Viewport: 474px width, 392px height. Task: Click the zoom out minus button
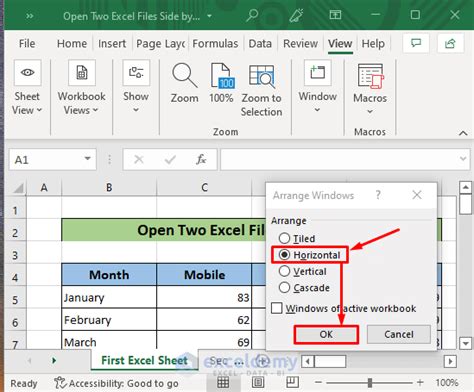click(318, 383)
